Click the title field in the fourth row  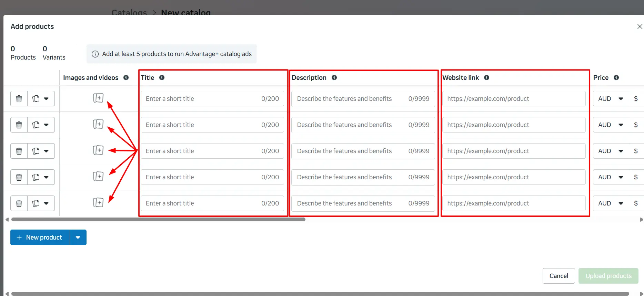pyautogui.click(x=212, y=177)
